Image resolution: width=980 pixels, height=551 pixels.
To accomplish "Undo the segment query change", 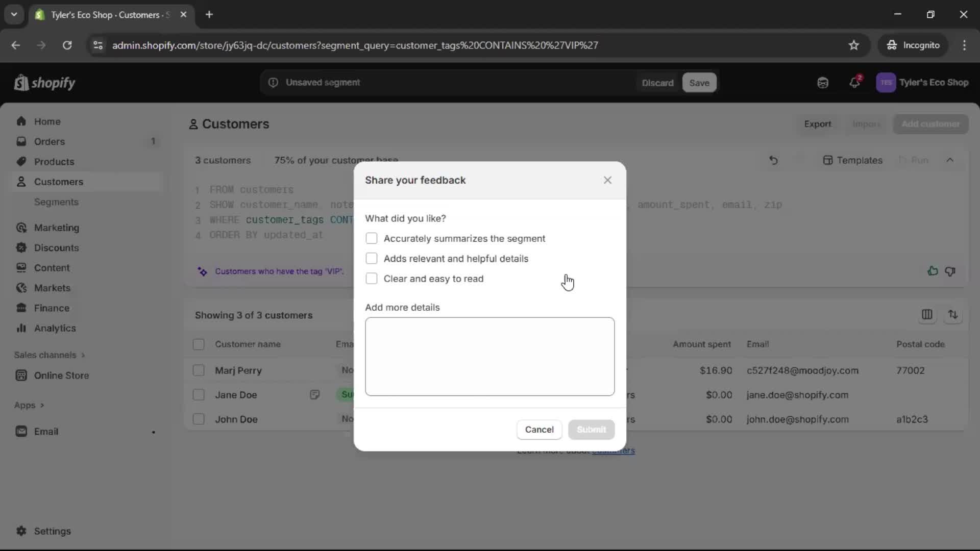I will coord(773,160).
